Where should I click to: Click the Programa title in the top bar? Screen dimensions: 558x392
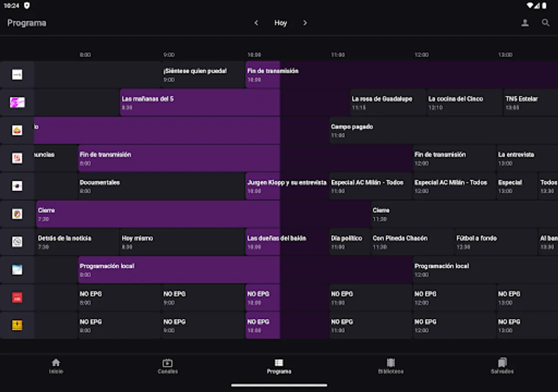coord(27,23)
